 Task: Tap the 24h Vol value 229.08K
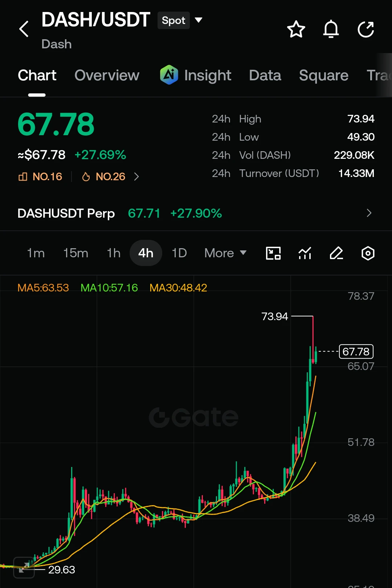[x=354, y=155]
